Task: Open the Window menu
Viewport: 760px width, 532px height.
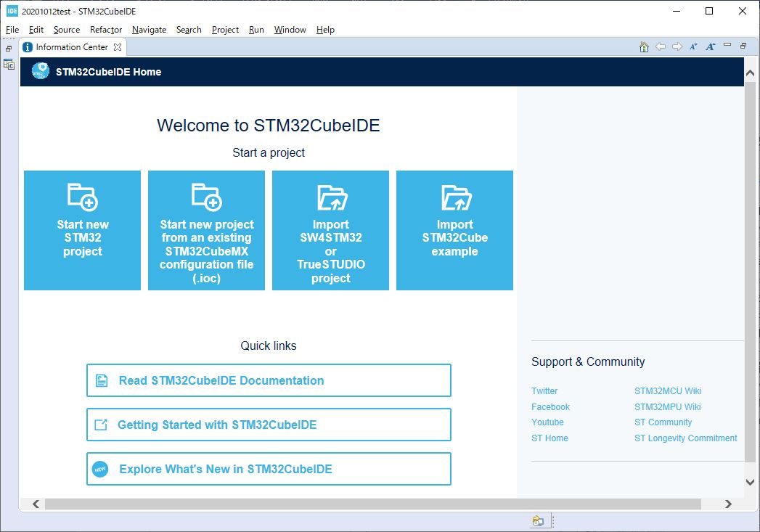Action: click(290, 30)
